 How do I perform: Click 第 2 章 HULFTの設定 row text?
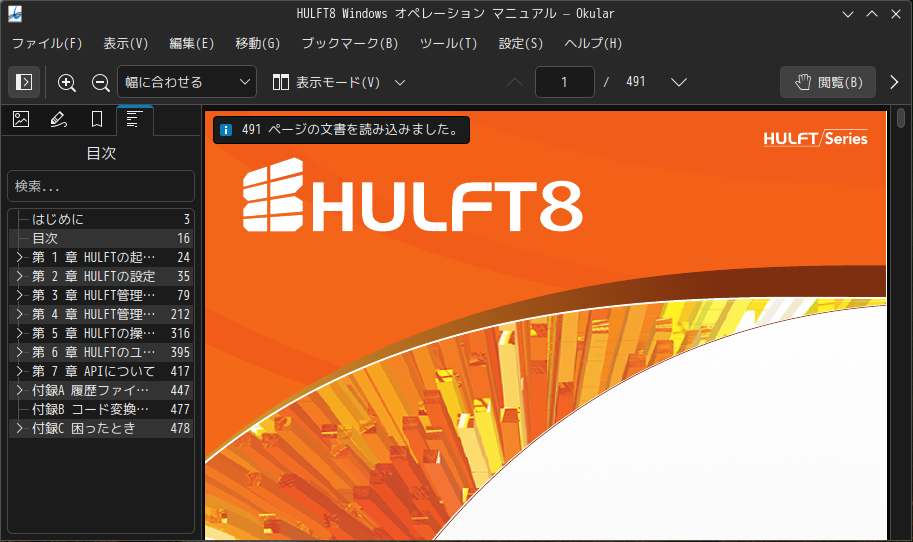tap(93, 276)
